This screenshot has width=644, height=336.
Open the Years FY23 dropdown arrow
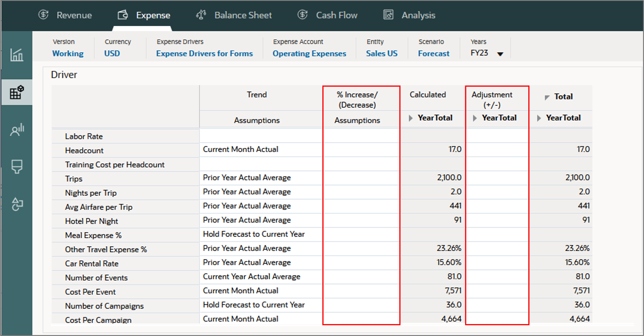coord(500,54)
